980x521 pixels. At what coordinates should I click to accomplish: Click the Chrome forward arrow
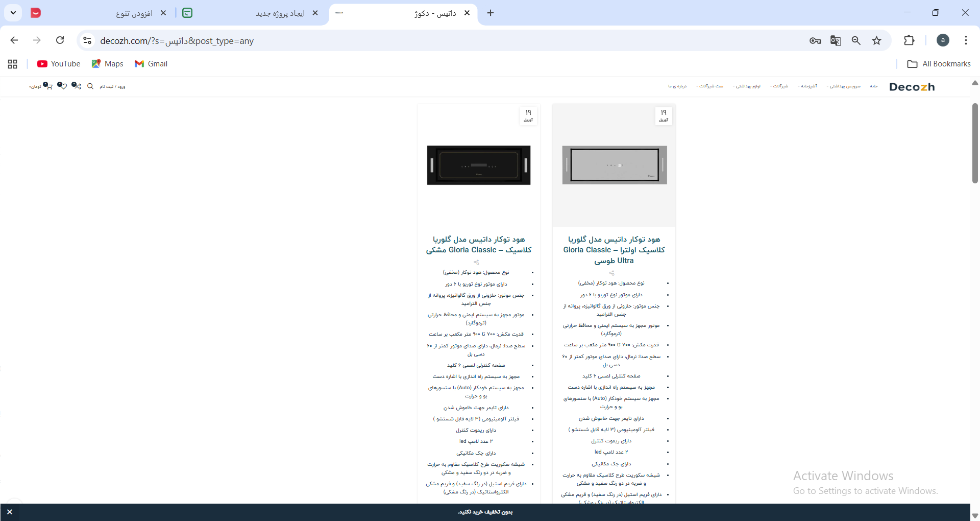(x=37, y=40)
